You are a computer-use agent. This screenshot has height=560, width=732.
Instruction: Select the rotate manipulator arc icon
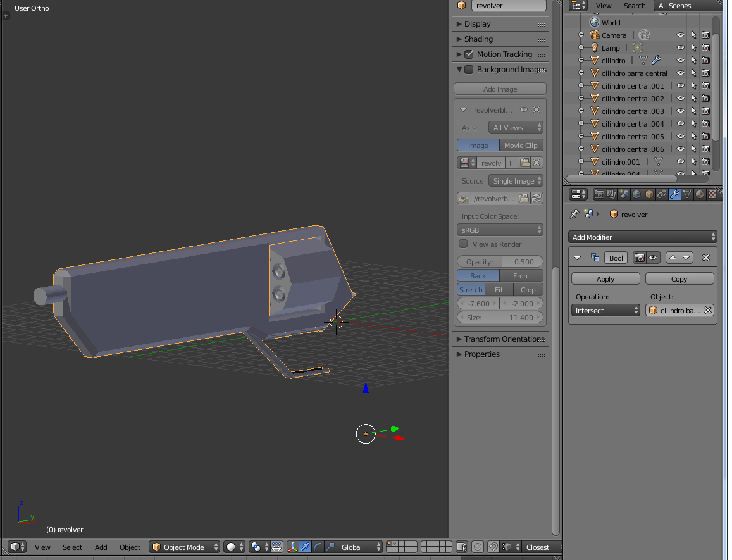(318, 547)
